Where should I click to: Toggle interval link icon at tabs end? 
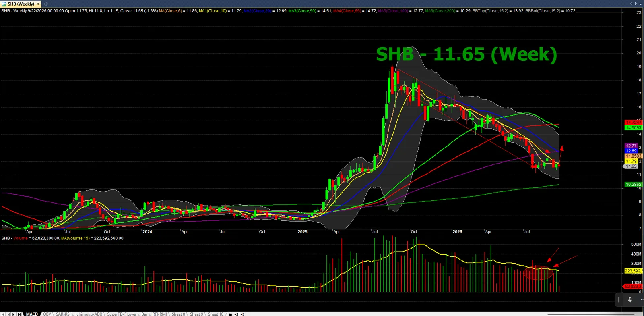(242, 314)
